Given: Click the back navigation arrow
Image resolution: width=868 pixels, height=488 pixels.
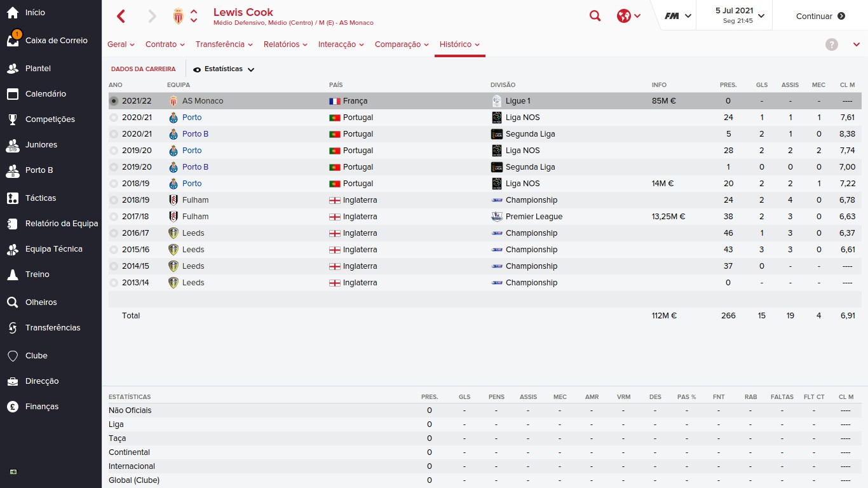Looking at the screenshot, I should [121, 17].
